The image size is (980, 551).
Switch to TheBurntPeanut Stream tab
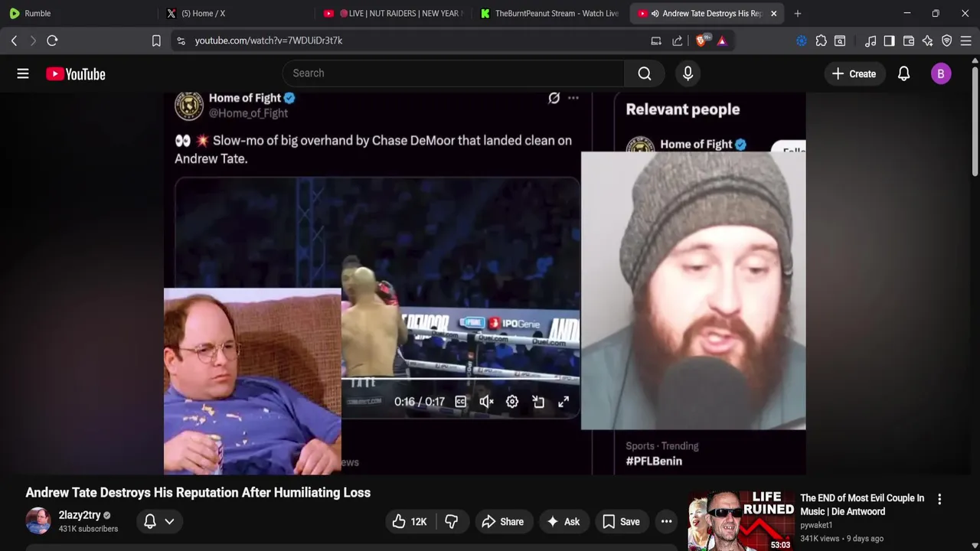(x=549, y=13)
